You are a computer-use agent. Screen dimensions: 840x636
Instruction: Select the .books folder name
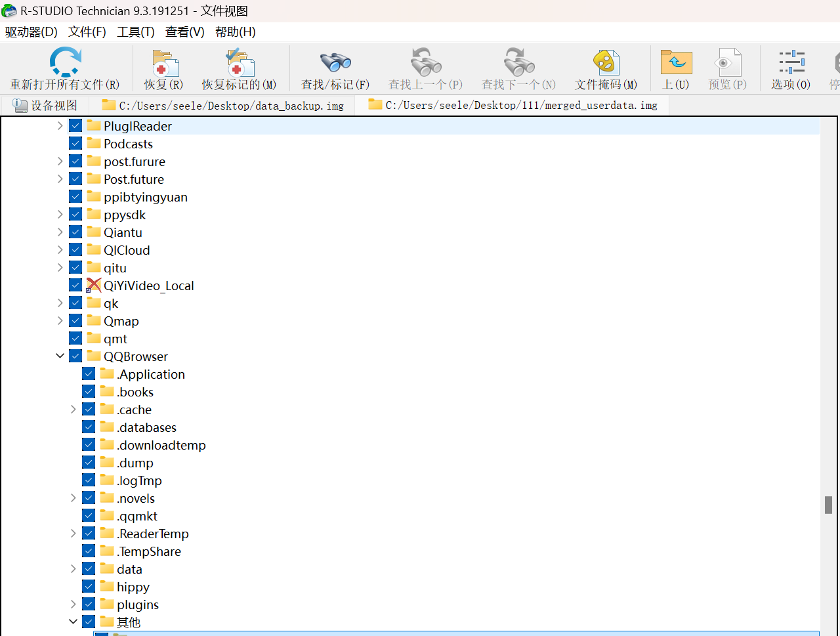135,392
